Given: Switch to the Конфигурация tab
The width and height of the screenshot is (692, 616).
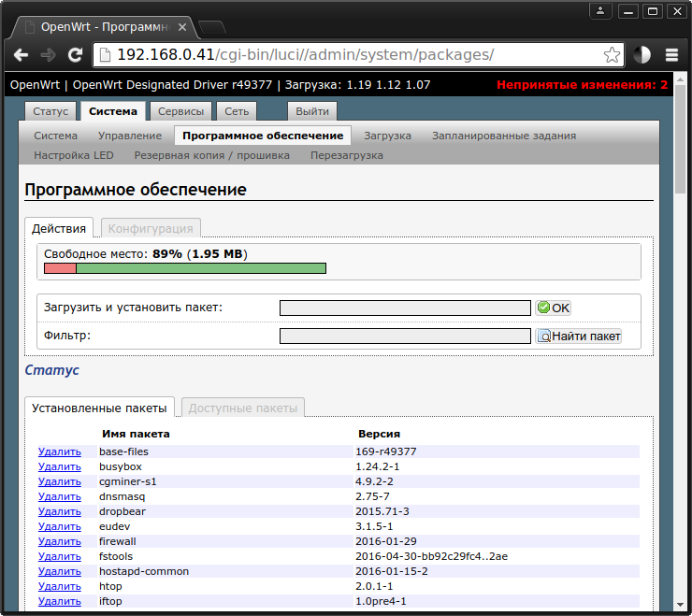Looking at the screenshot, I should [x=151, y=228].
